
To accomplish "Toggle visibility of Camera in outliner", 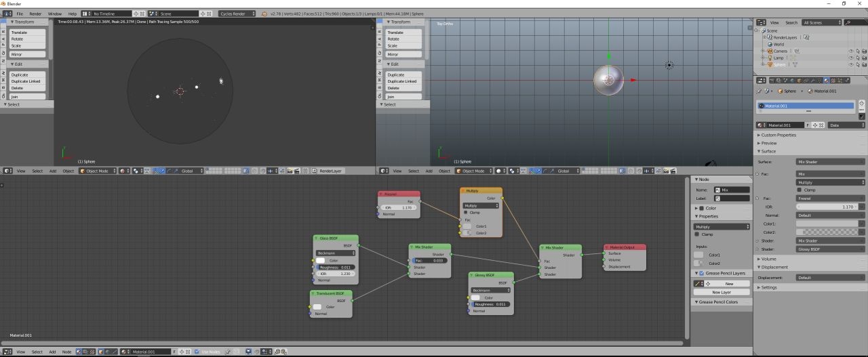I will pyautogui.click(x=850, y=51).
